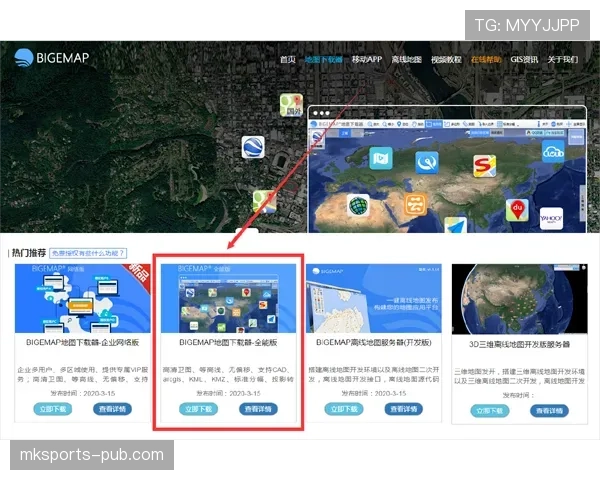Open 3D三维离线地图开发版服务器 title
The image size is (600, 480).
[x=520, y=344]
